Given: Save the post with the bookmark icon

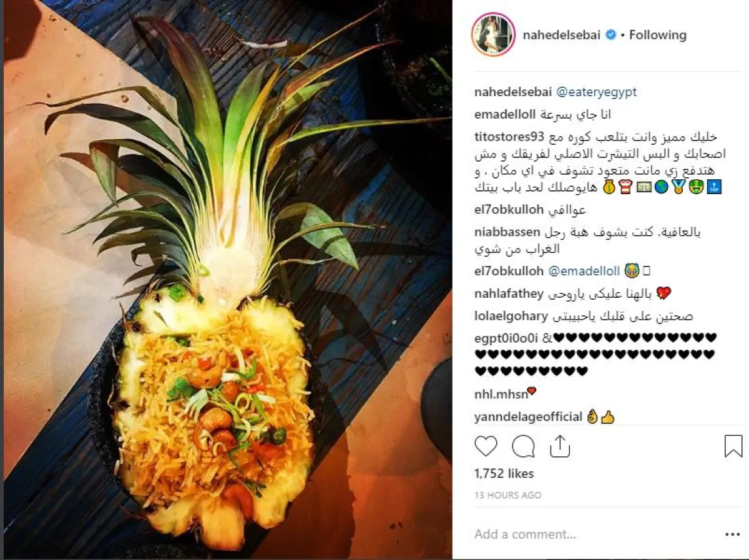Looking at the screenshot, I should 733,446.
